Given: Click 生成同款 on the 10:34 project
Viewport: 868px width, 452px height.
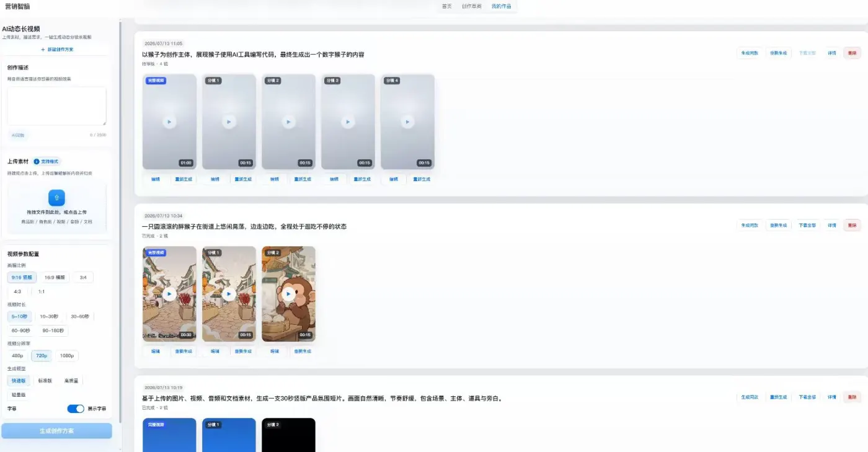Looking at the screenshot, I should [750, 226].
